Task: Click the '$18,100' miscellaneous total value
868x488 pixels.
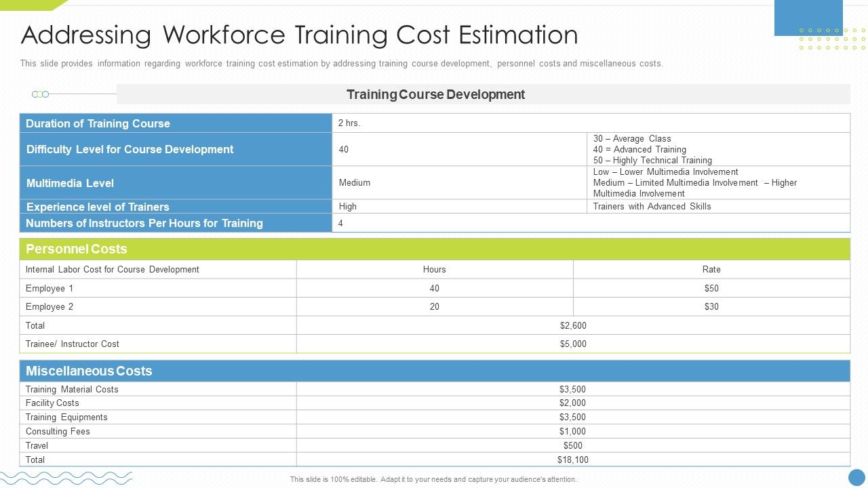Action: tap(573, 460)
